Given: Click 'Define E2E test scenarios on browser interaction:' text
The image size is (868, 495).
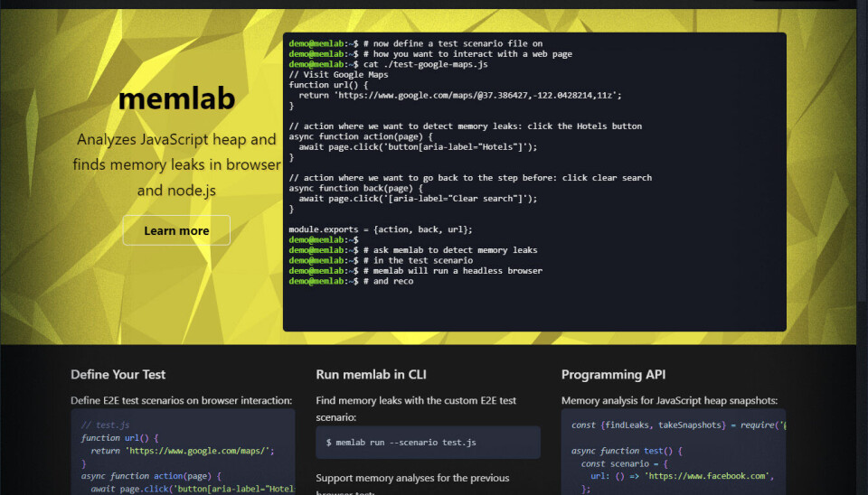Looking at the screenshot, I should click(x=181, y=400).
